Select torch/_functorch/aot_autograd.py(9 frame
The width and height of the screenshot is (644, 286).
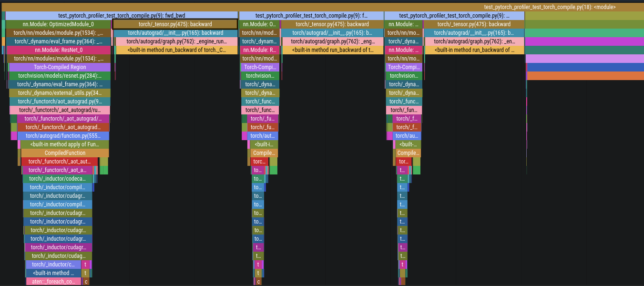(x=60, y=102)
